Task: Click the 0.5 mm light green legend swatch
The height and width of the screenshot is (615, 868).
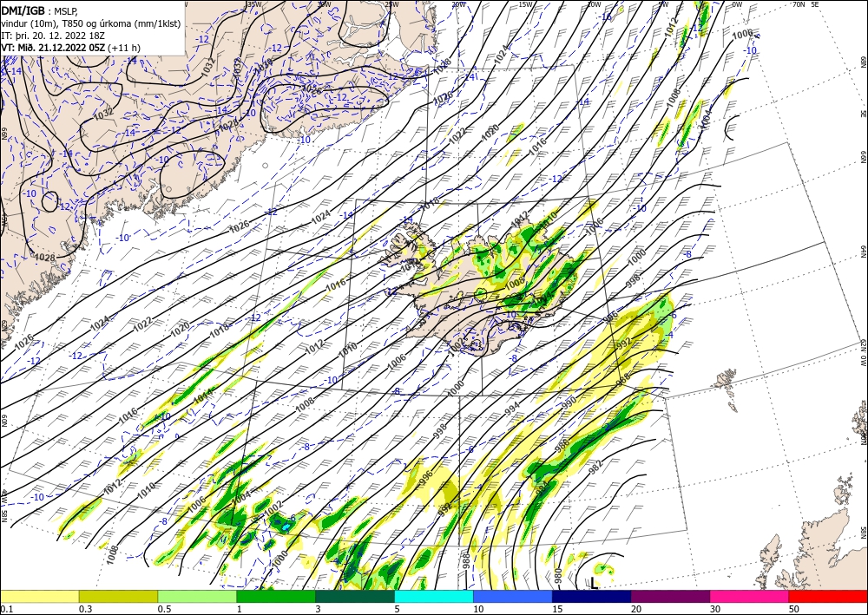Action: point(197,596)
